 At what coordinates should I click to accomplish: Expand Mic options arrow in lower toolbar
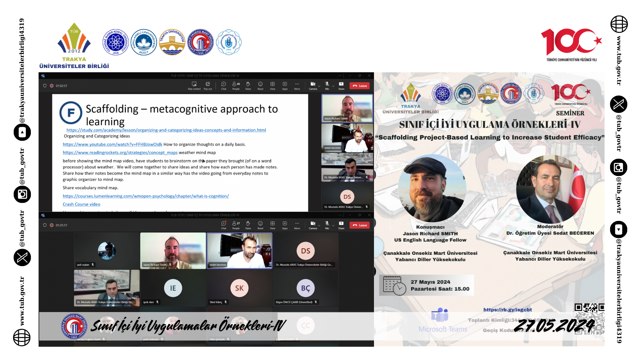[333, 226]
